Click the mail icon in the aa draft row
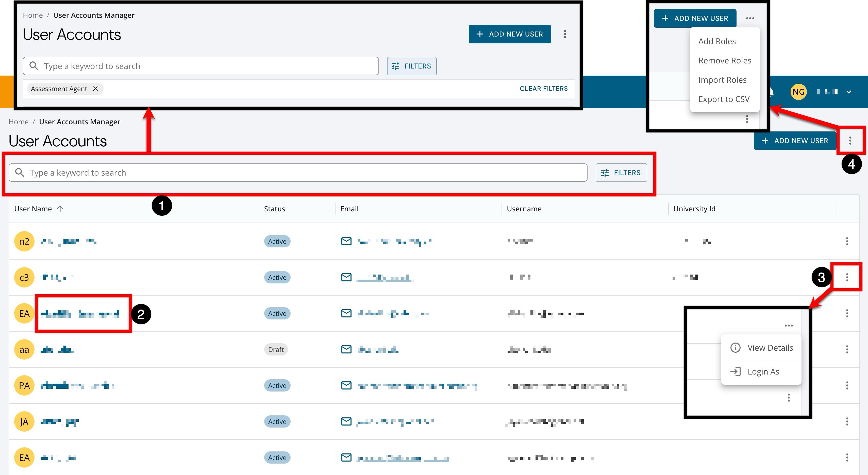Viewport: 868px width, 475px height. click(346, 349)
